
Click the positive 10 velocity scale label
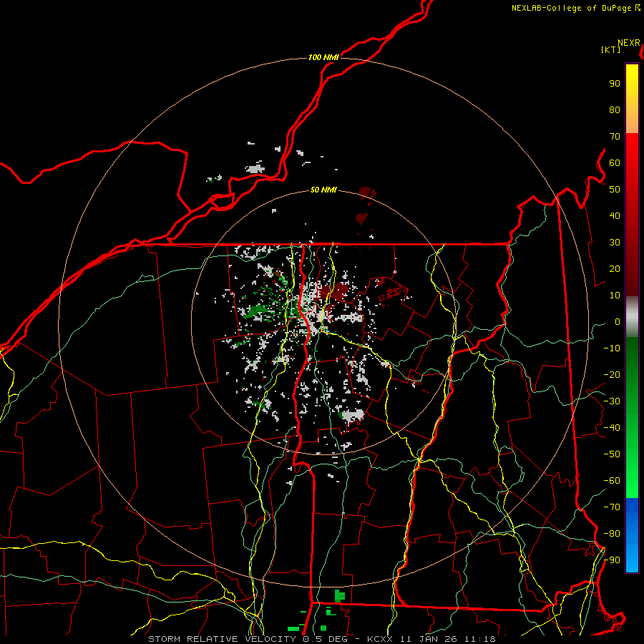point(615,296)
